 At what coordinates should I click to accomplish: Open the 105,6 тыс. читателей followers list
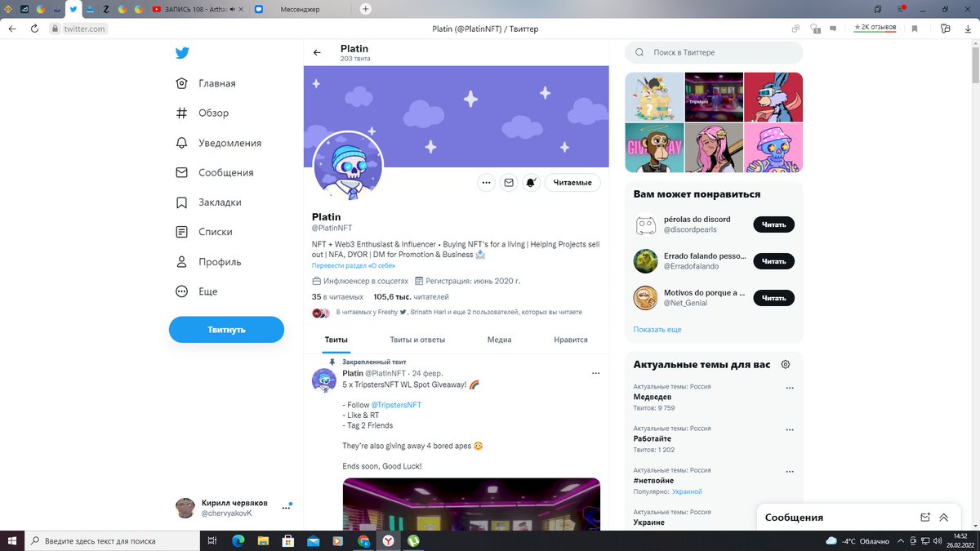point(411,297)
